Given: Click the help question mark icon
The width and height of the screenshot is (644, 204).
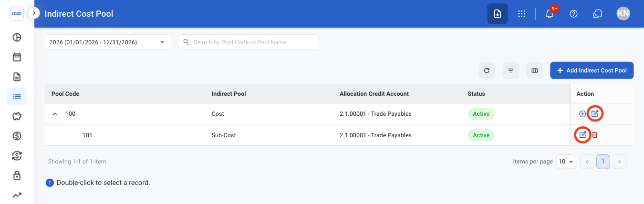Looking at the screenshot, I should point(574,14).
